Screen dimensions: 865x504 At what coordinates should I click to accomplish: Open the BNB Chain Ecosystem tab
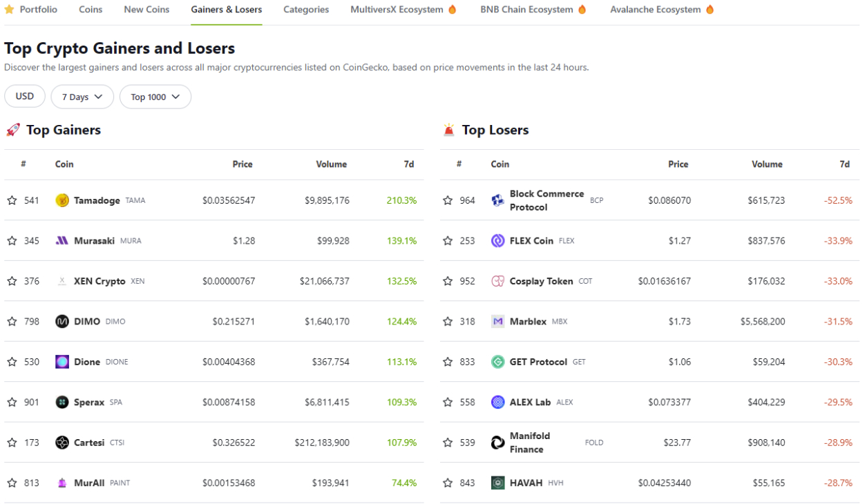pos(533,10)
